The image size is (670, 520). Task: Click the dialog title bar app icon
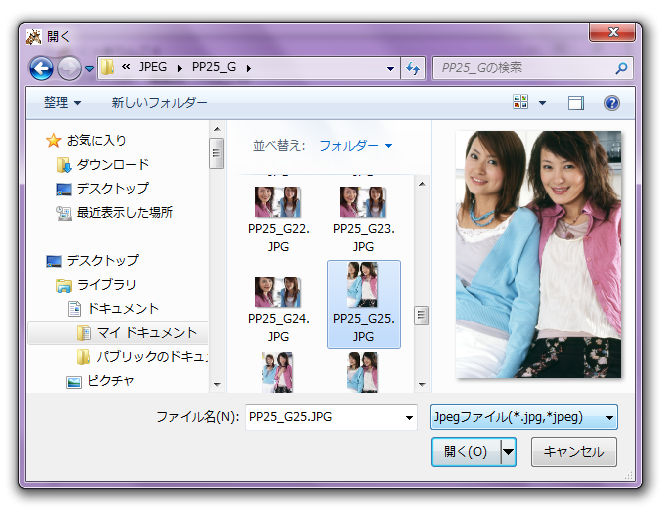click(x=34, y=37)
